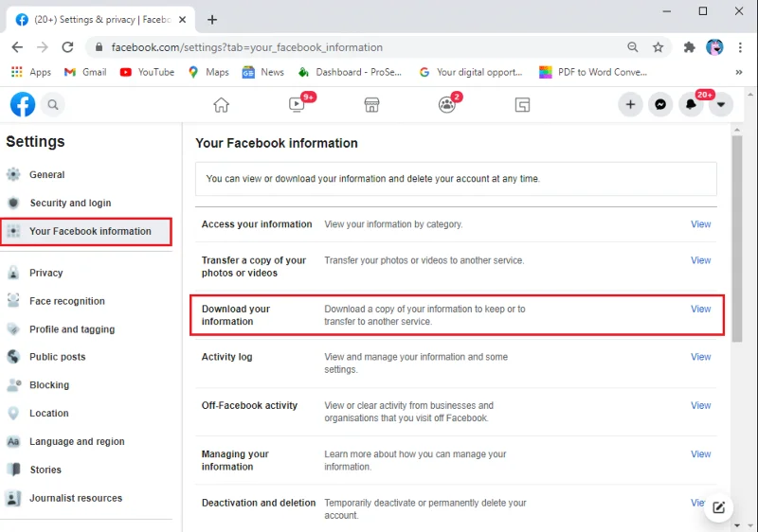
Task: Click View for Managing your information
Action: pos(700,454)
